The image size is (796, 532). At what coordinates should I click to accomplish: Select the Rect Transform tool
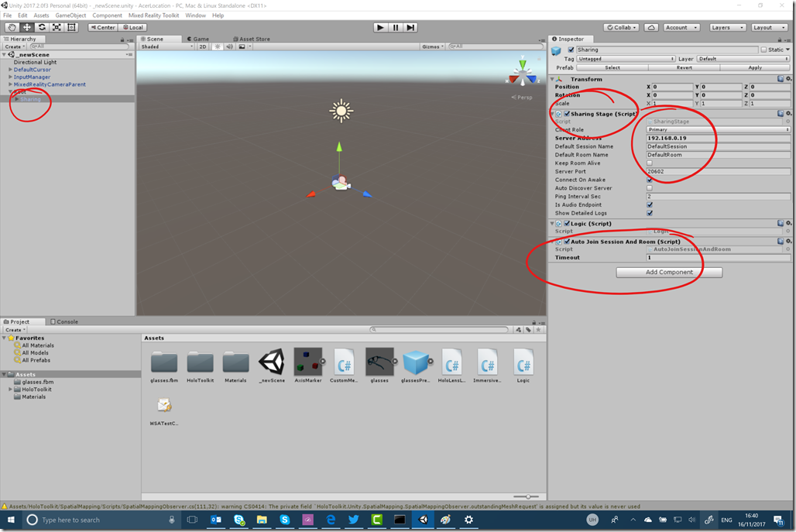[71, 27]
